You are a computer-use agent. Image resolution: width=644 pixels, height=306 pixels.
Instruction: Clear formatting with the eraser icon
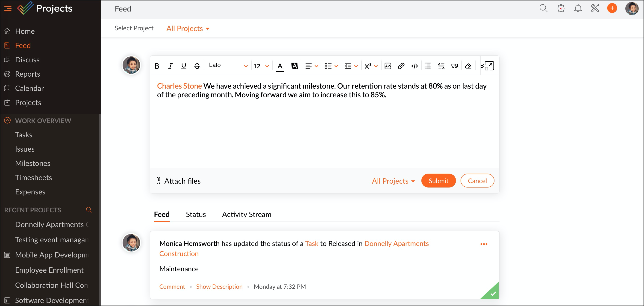click(x=468, y=66)
